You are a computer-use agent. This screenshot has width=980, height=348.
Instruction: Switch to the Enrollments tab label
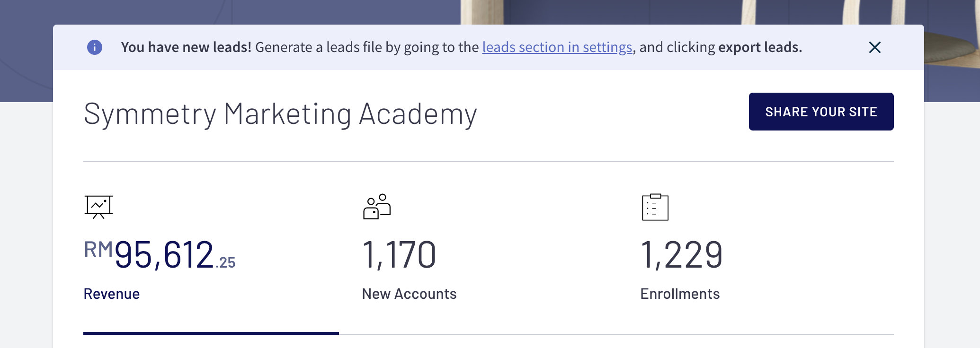pyautogui.click(x=680, y=294)
